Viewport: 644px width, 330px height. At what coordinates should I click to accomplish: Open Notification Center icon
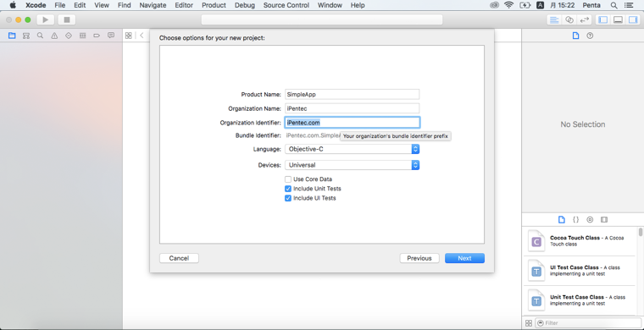pos(629,5)
